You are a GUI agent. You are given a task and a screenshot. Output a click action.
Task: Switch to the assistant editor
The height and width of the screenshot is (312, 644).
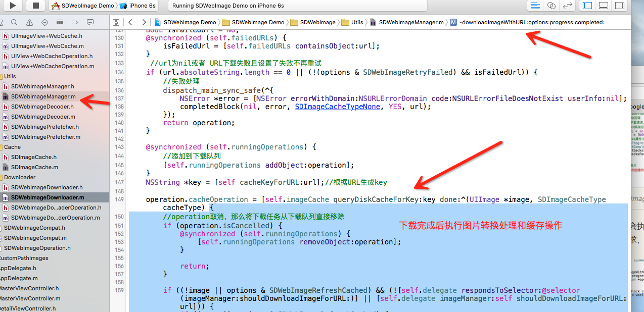[x=551, y=6]
